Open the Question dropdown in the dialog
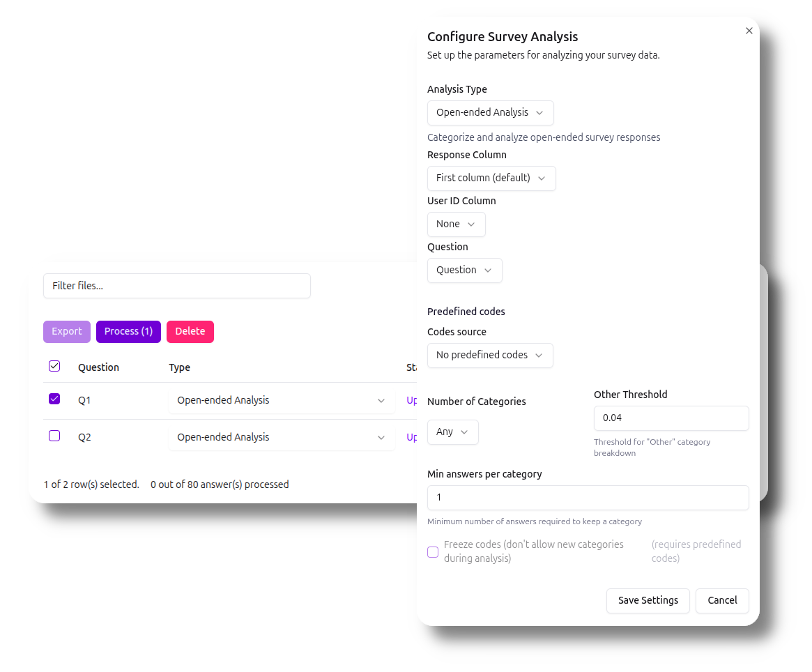The height and width of the screenshot is (672, 812). pyautogui.click(x=464, y=270)
